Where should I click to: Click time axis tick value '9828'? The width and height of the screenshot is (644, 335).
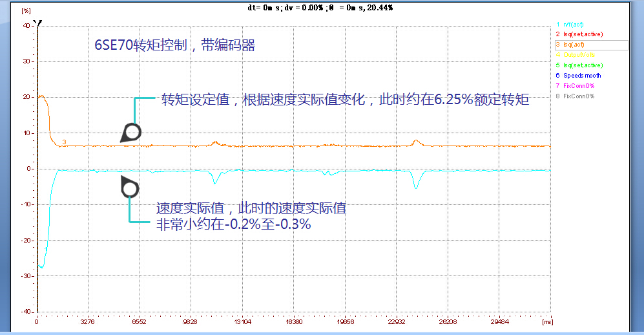(x=190, y=322)
